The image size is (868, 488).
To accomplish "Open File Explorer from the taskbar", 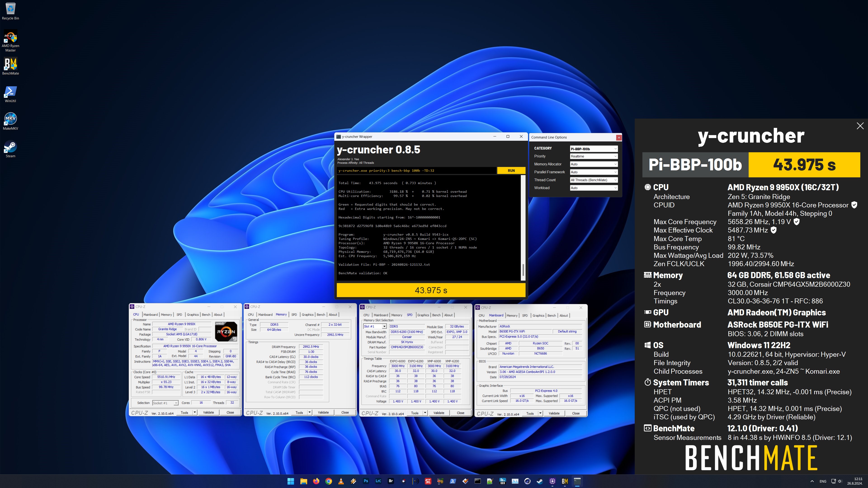I will coord(304,481).
